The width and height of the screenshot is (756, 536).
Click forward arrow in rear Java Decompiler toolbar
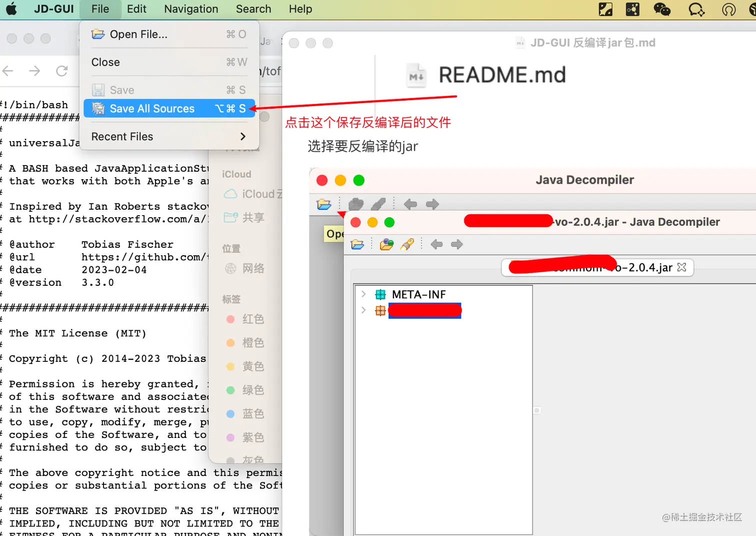tap(432, 204)
